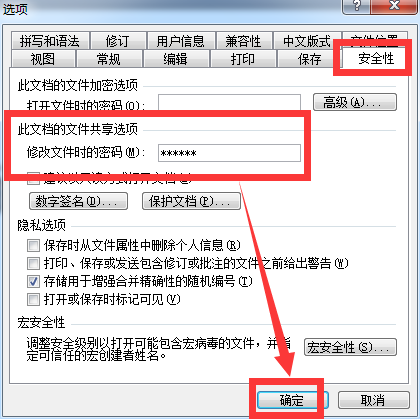This screenshot has width=420, height=419.
Task: Click the help question mark icon
Action: tap(356, 6)
